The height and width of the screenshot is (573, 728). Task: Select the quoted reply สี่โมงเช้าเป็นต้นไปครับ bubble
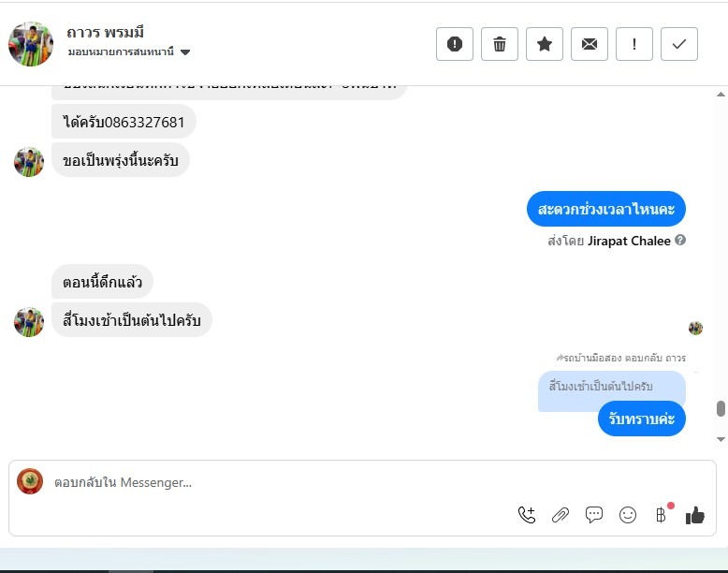[x=611, y=387]
